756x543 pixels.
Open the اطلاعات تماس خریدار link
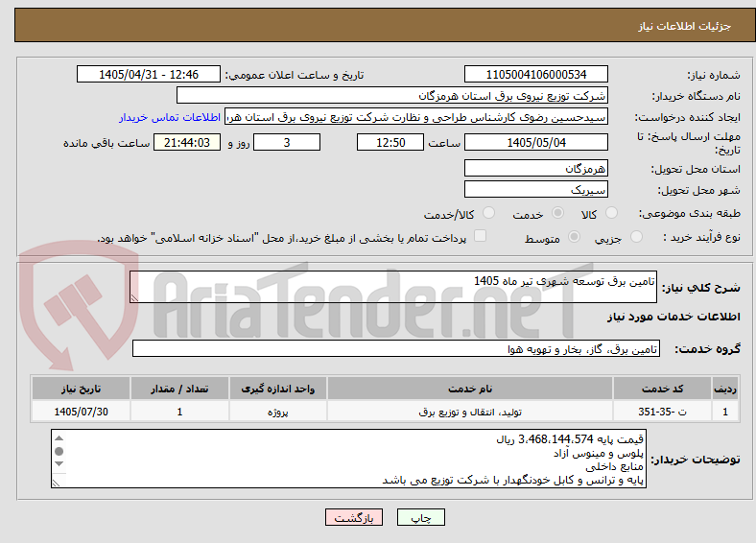(170, 117)
